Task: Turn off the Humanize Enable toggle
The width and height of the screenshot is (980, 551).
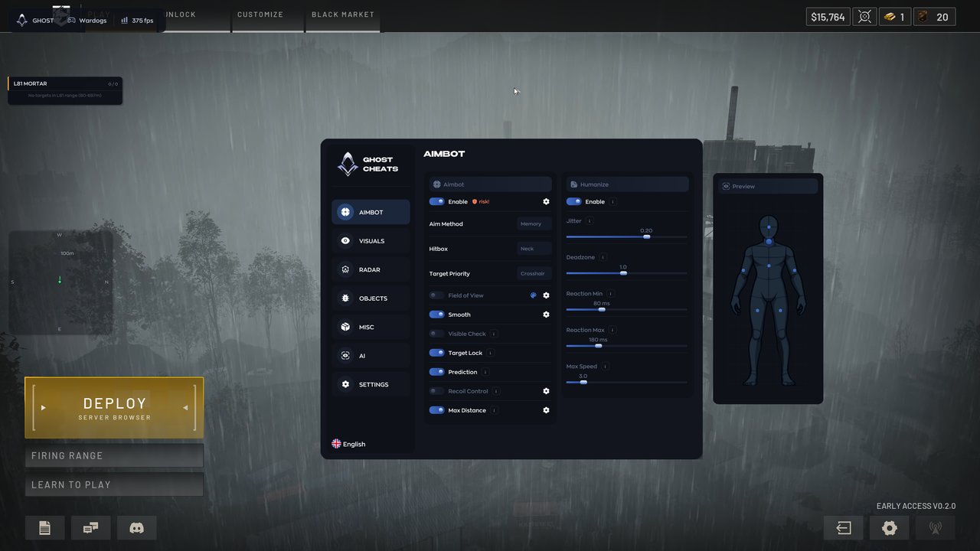Action: (x=573, y=202)
